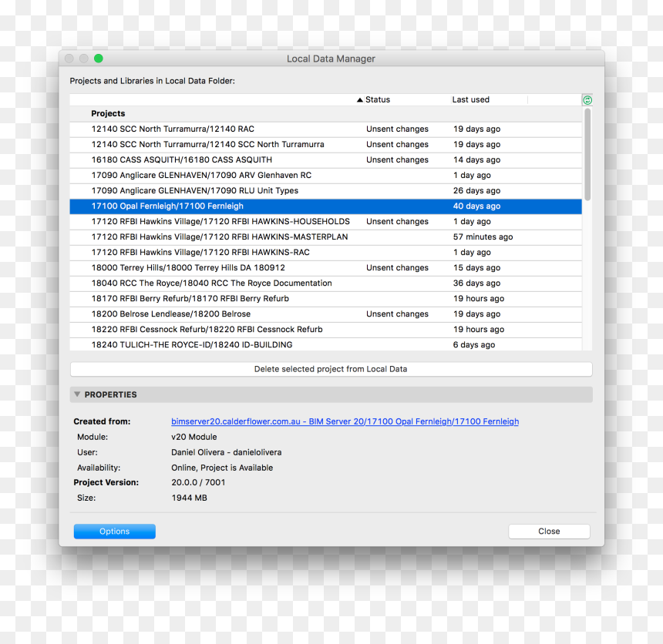Click the Projects group heading
Screen dimensions: 663x644
pyautogui.click(x=108, y=114)
